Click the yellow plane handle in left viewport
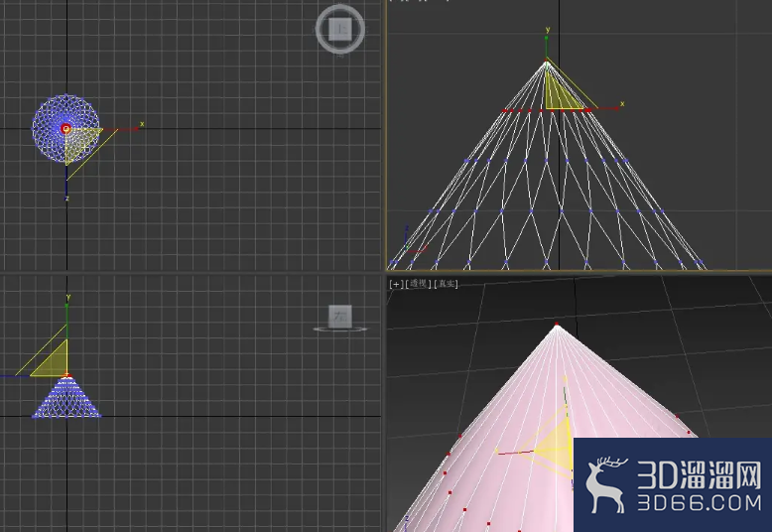This screenshot has width=772, height=532. coord(54,362)
